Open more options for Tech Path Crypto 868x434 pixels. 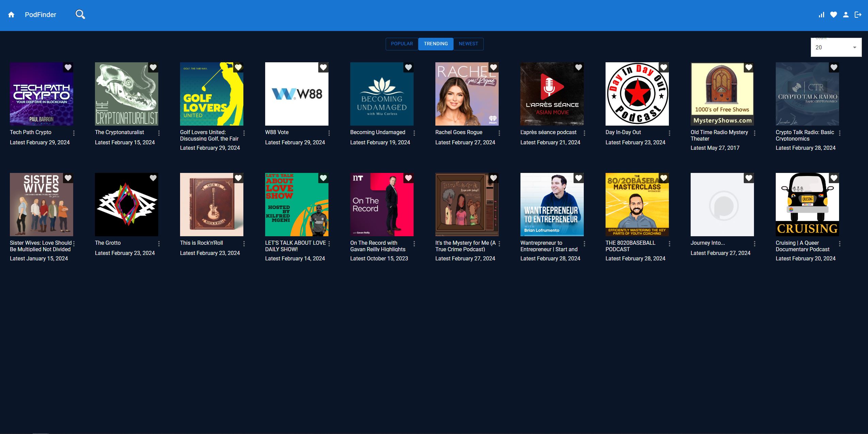click(74, 133)
